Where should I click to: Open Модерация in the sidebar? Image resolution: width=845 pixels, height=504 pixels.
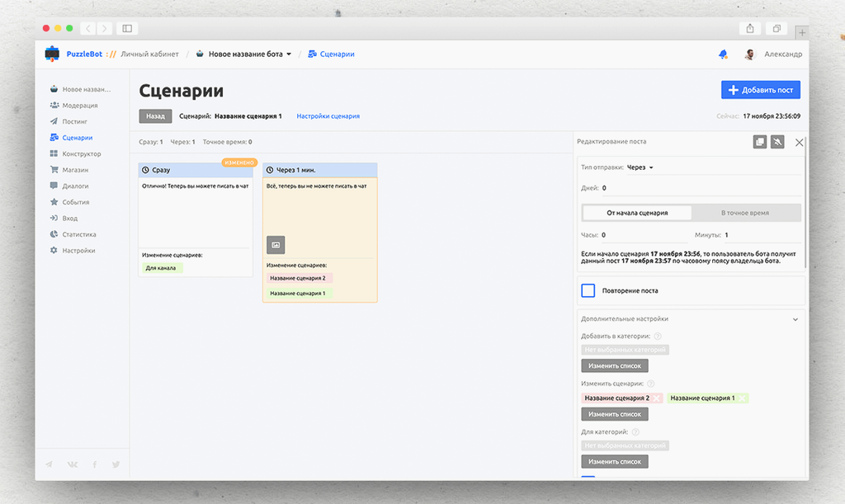pos(73,106)
